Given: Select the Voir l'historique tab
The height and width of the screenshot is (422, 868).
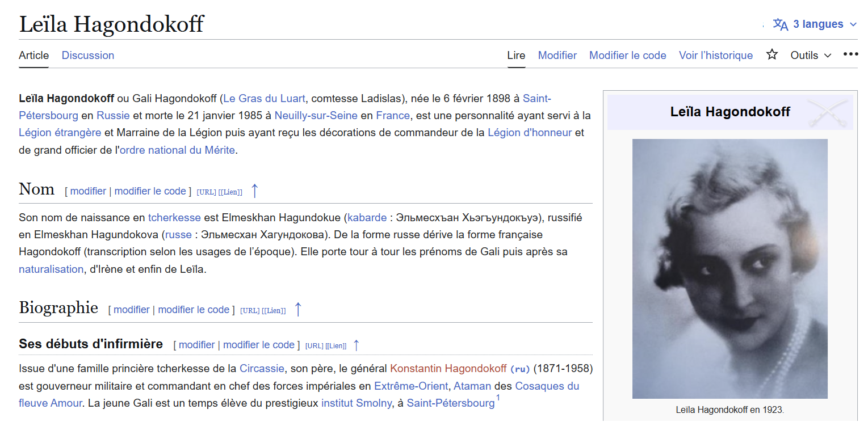Looking at the screenshot, I should pos(715,56).
